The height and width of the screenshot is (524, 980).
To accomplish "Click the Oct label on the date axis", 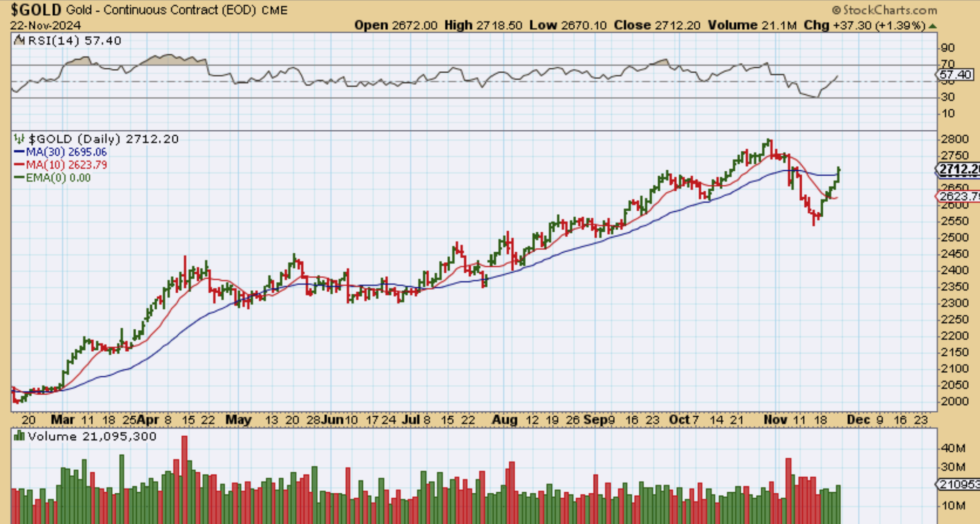I will tap(679, 420).
